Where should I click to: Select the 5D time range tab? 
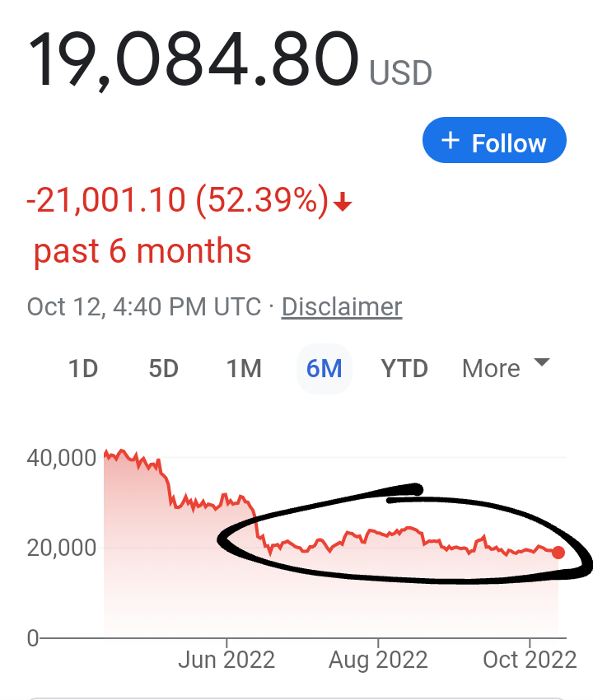[x=163, y=368]
